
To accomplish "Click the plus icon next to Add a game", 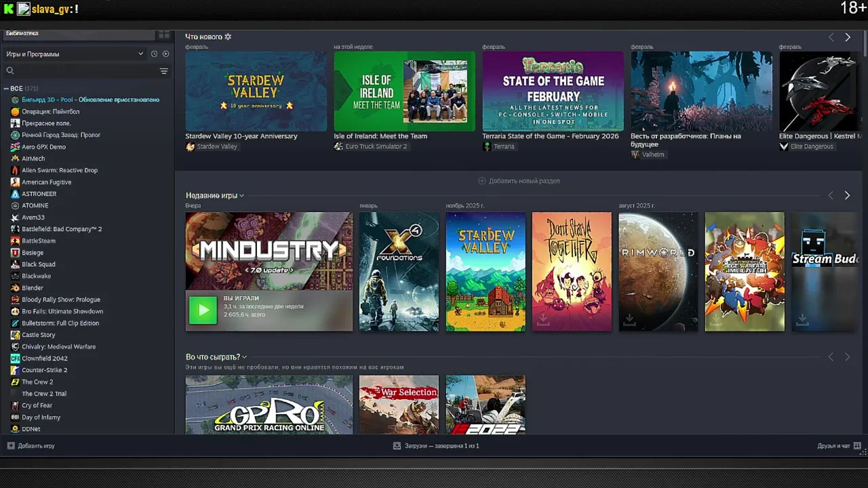I will [11, 446].
